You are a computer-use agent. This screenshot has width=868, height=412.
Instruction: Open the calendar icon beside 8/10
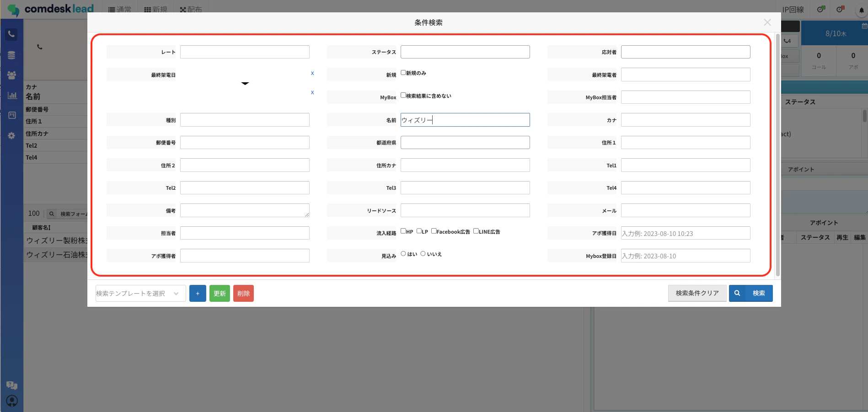click(x=864, y=26)
